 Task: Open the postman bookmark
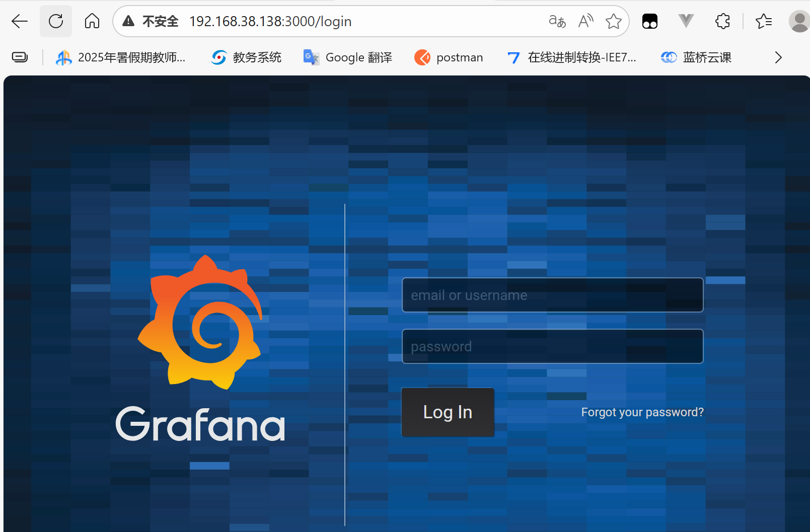pyautogui.click(x=449, y=57)
